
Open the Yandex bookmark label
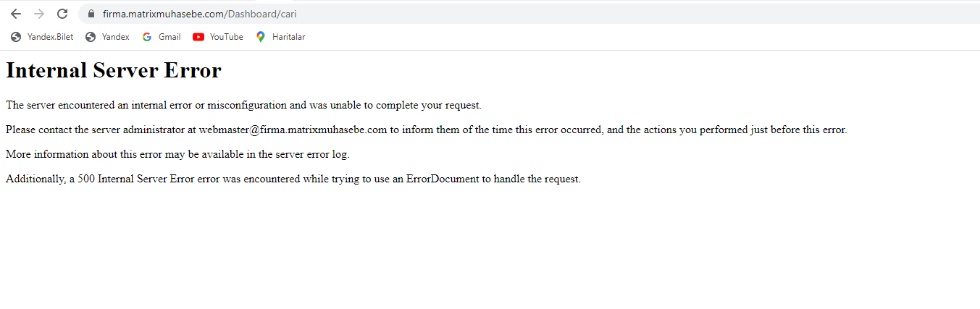(x=115, y=37)
